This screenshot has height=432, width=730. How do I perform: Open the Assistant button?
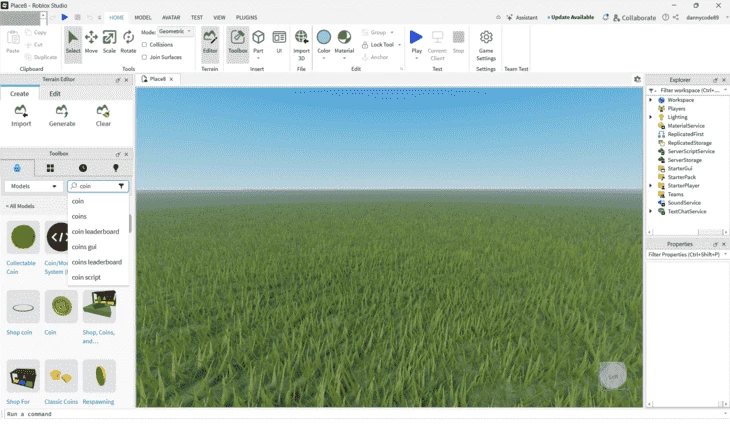tap(521, 17)
